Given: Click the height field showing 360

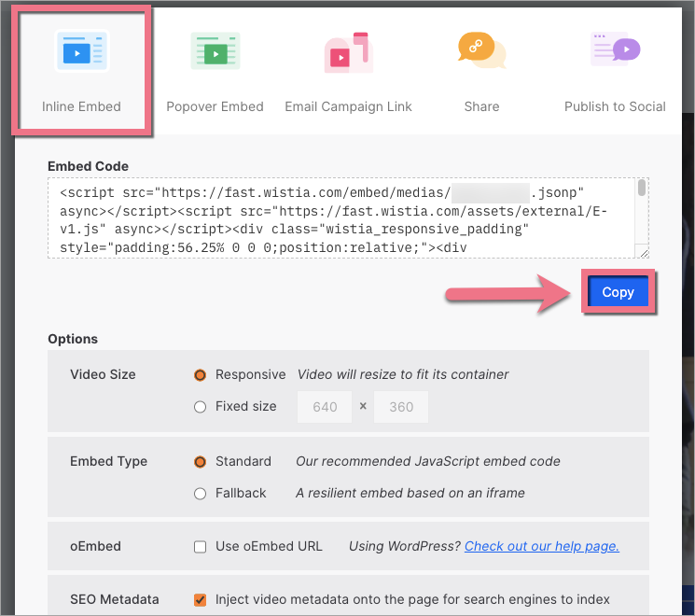Looking at the screenshot, I should pos(400,407).
